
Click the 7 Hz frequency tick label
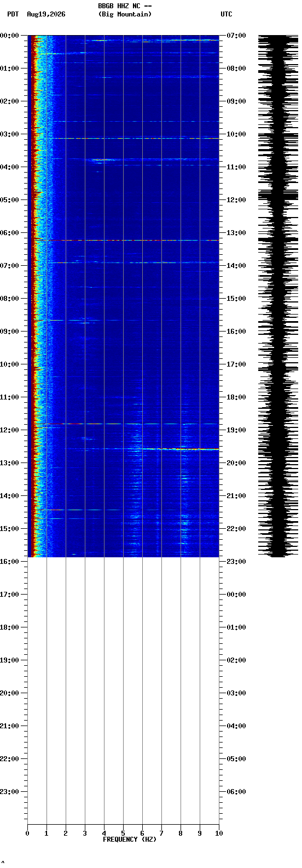click(x=161, y=833)
